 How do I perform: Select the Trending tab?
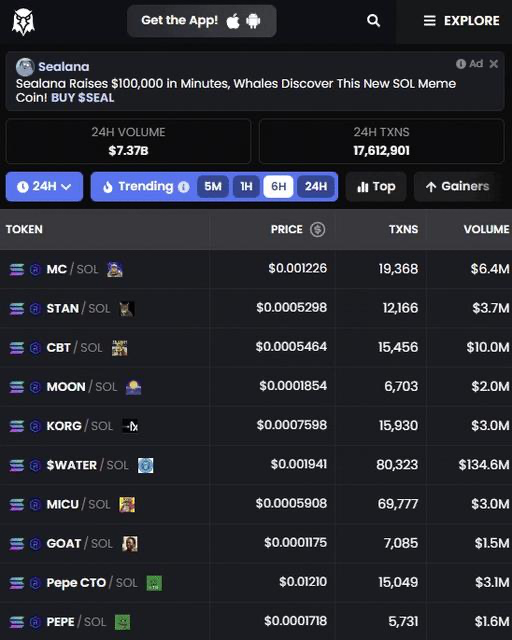coord(146,187)
